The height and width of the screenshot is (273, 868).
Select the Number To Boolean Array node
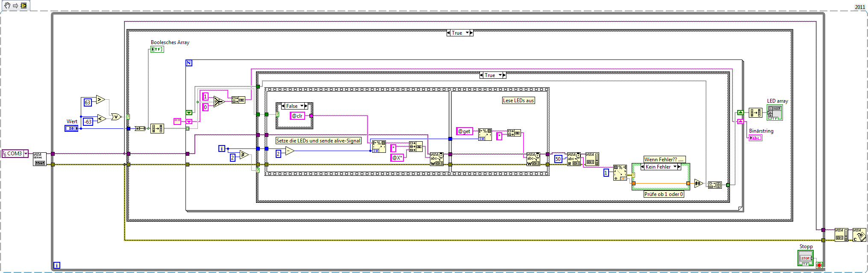point(140,128)
